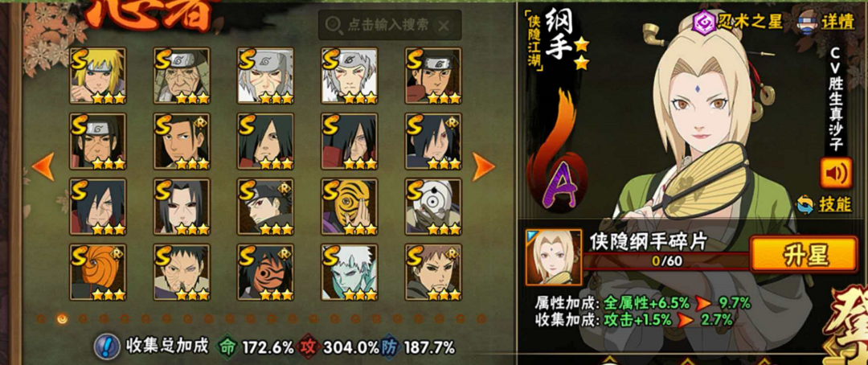Select the teal-skinned white-haired ninja portrait
Viewport: 868px width, 365px height.
pyautogui.click(x=350, y=272)
